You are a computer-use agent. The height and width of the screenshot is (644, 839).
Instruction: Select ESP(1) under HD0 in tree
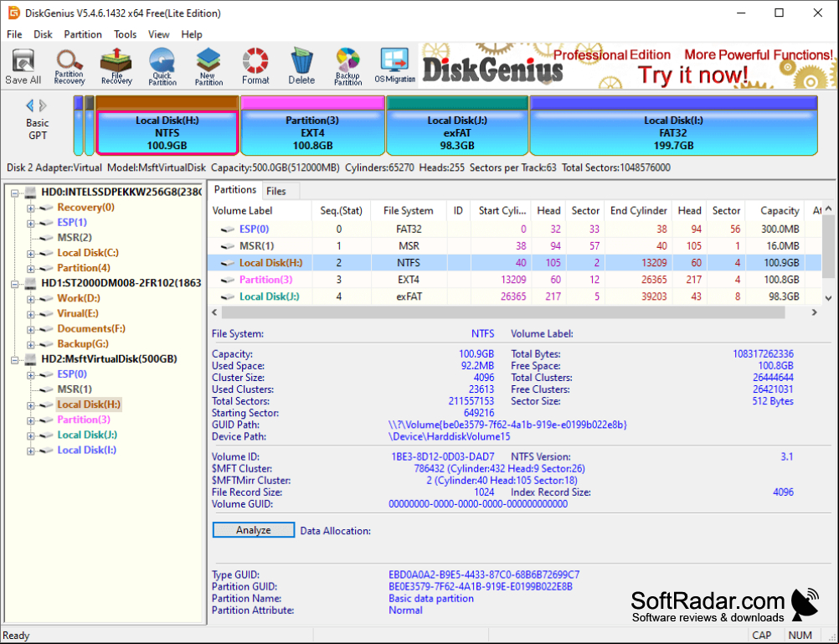(x=72, y=223)
